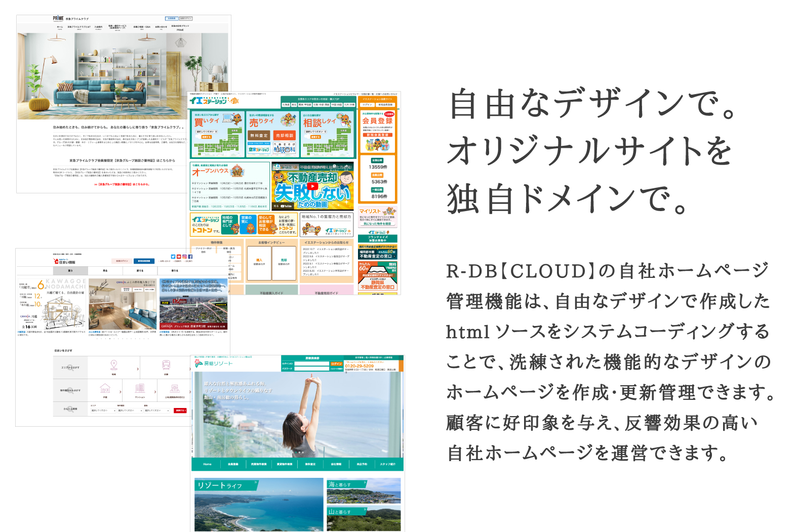Click the land plot icon
The width and height of the screenshot is (798, 532).
tap(175, 388)
